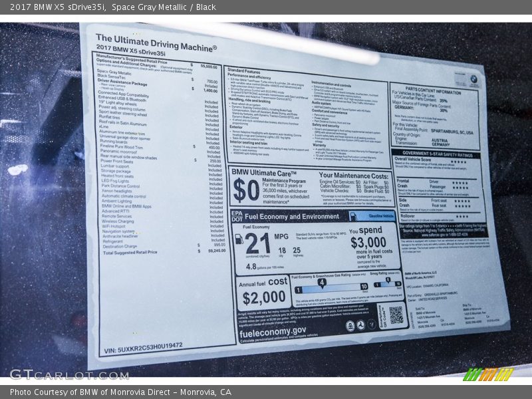532x399 pixels.
Task: Click the QR code on the fuel label
Action: [396, 315]
